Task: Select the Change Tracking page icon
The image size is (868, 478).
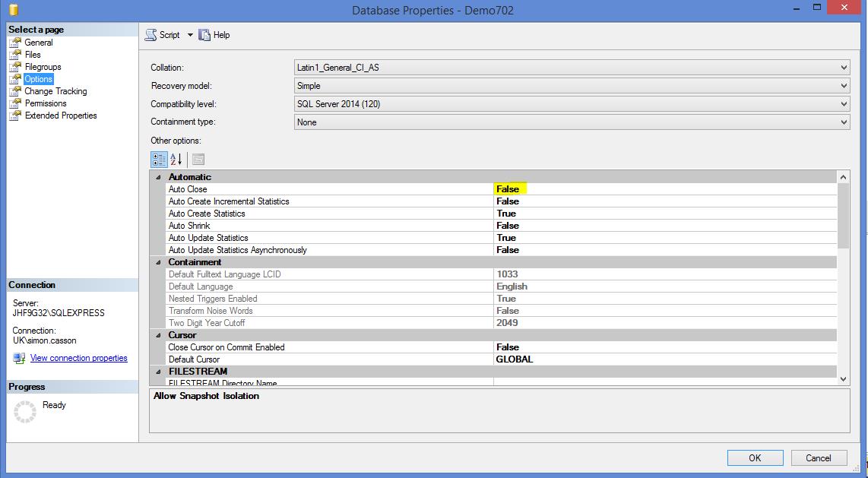Action: (x=14, y=91)
